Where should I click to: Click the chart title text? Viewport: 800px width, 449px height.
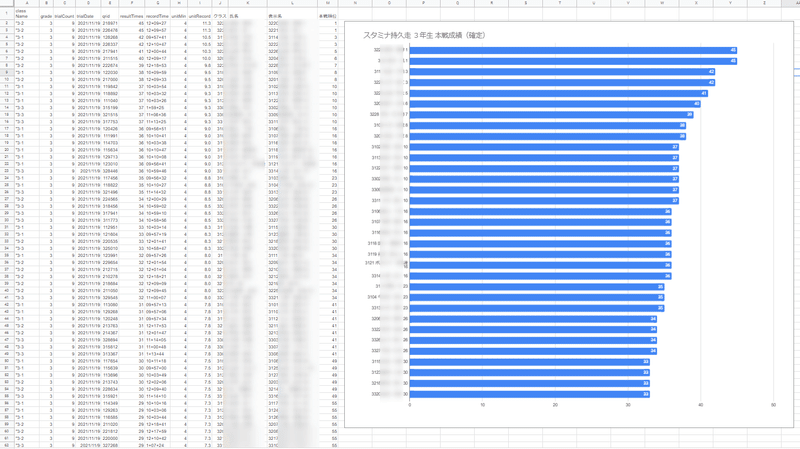pos(424,35)
